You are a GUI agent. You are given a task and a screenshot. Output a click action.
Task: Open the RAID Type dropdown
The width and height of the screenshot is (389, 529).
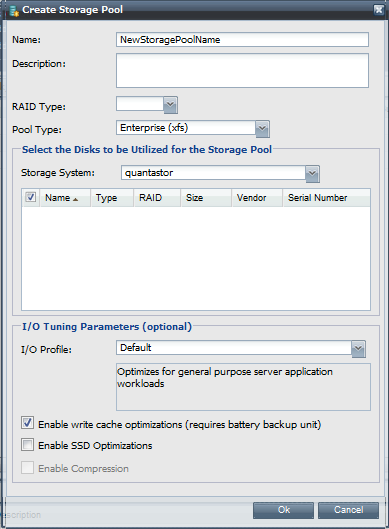coord(170,105)
